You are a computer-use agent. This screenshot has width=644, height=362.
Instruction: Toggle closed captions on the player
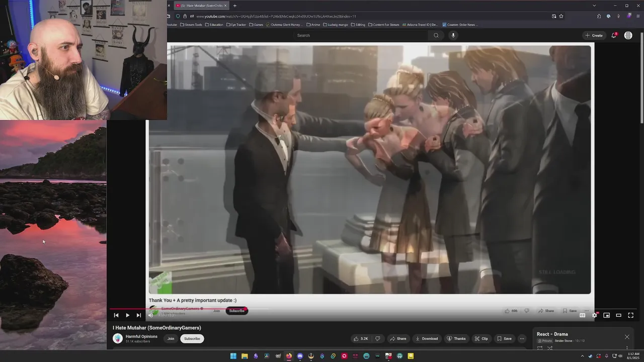point(583,315)
